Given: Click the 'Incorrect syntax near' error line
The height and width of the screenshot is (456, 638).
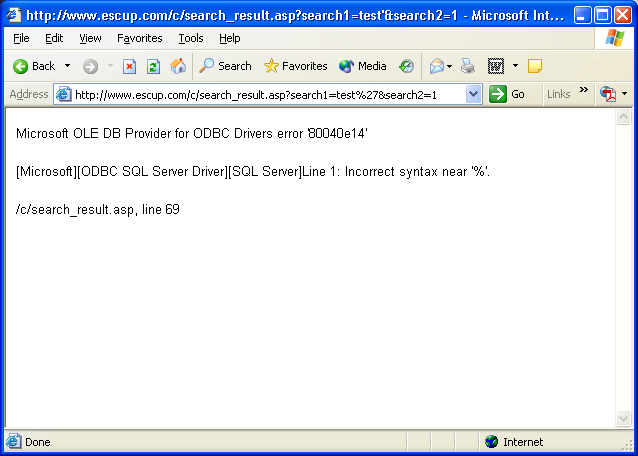Looking at the screenshot, I should pyautogui.click(x=253, y=172).
